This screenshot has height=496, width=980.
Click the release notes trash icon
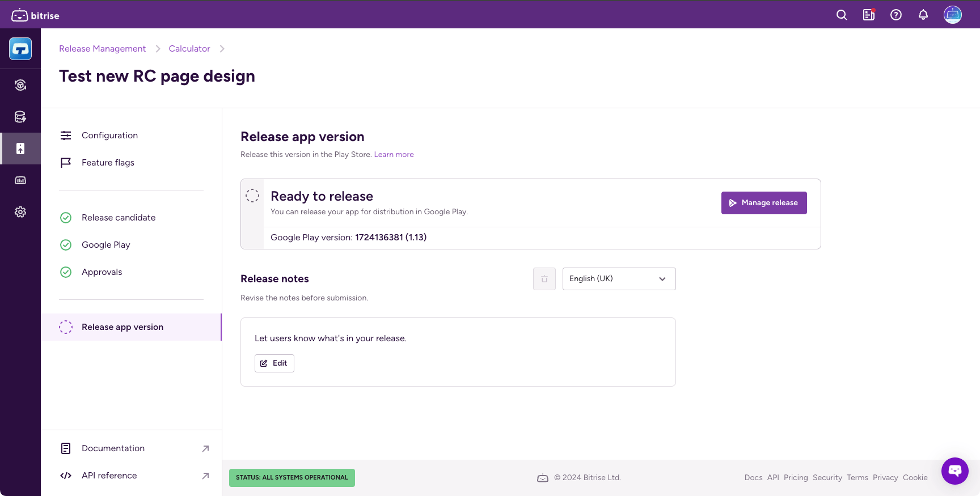(x=544, y=279)
